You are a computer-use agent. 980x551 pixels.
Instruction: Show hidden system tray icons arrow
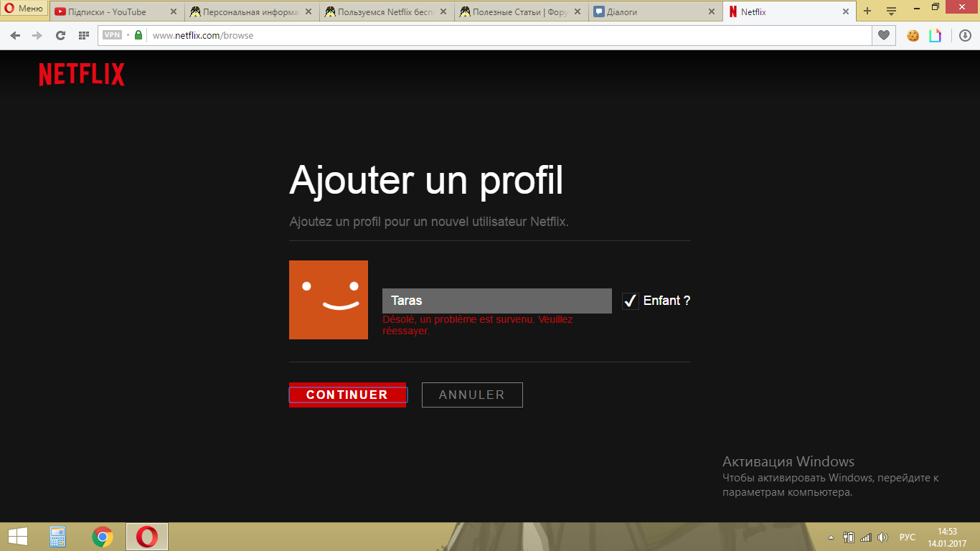pyautogui.click(x=831, y=537)
